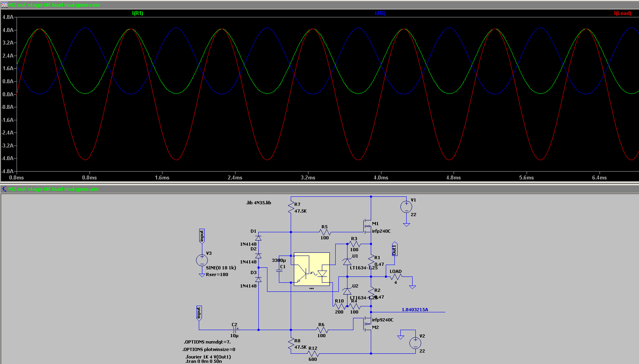The image size is (639, 364).
Task: Click the input flag above V3
Action: point(202,235)
